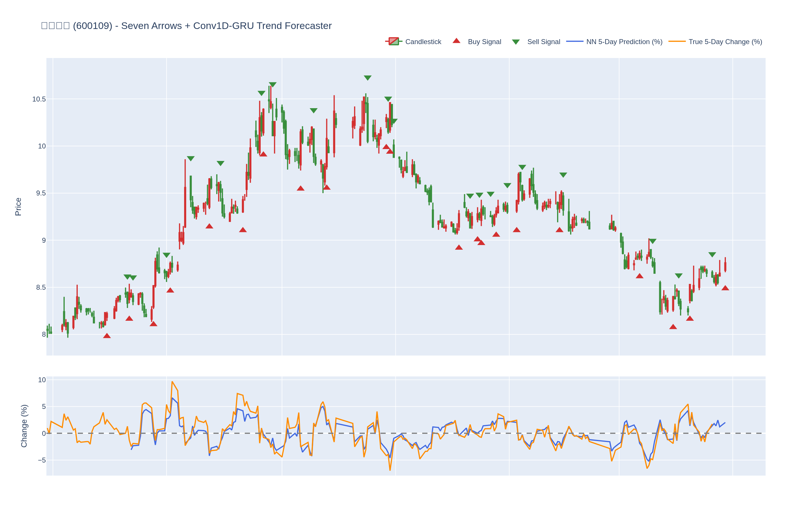The width and height of the screenshot is (812, 522).
Task: Click the Price y-axis title
Action: (x=18, y=207)
